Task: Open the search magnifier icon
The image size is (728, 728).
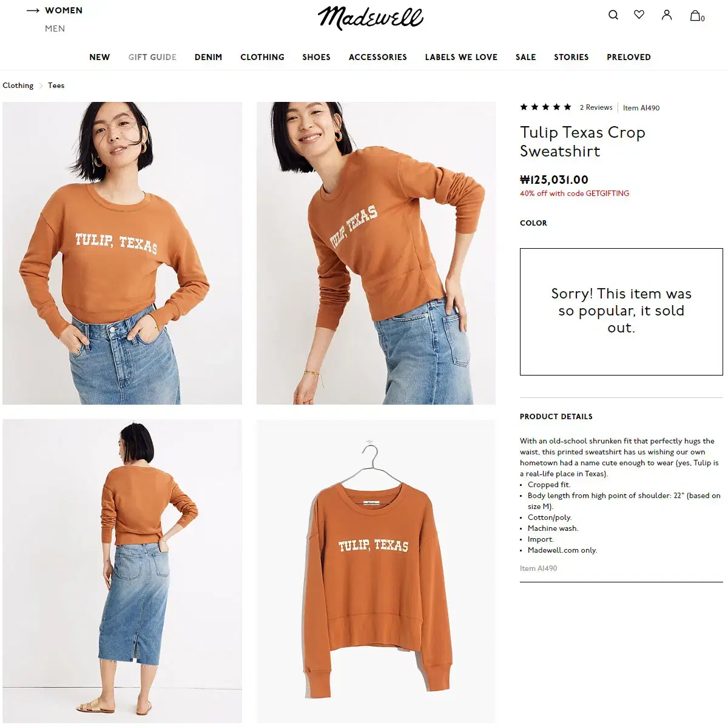Action: click(x=613, y=15)
